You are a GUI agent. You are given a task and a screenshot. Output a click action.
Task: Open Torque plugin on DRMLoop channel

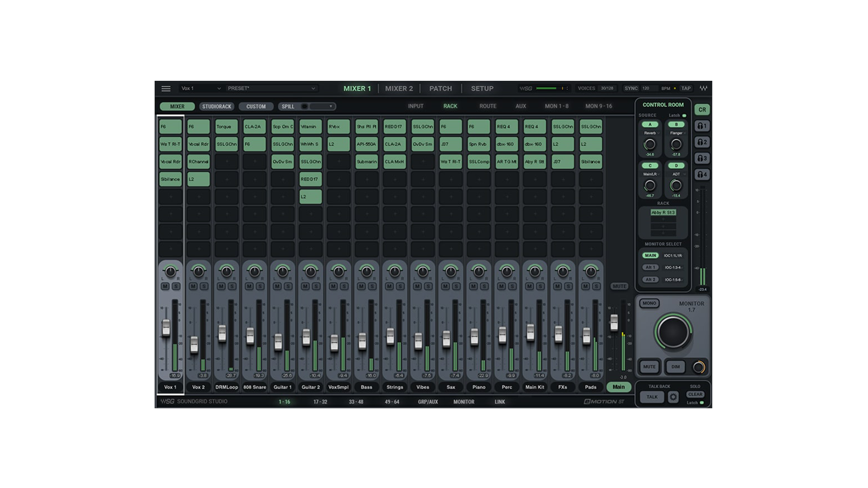[x=226, y=126]
